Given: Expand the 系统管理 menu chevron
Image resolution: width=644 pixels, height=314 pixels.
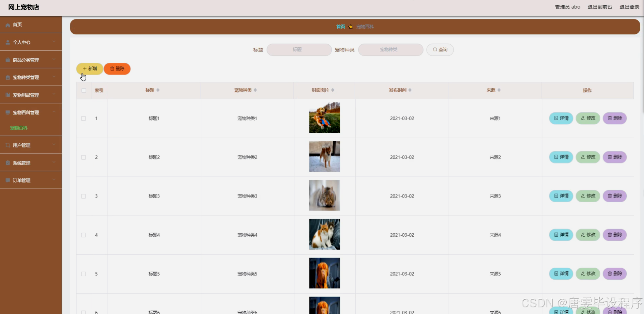Looking at the screenshot, I should [54, 162].
